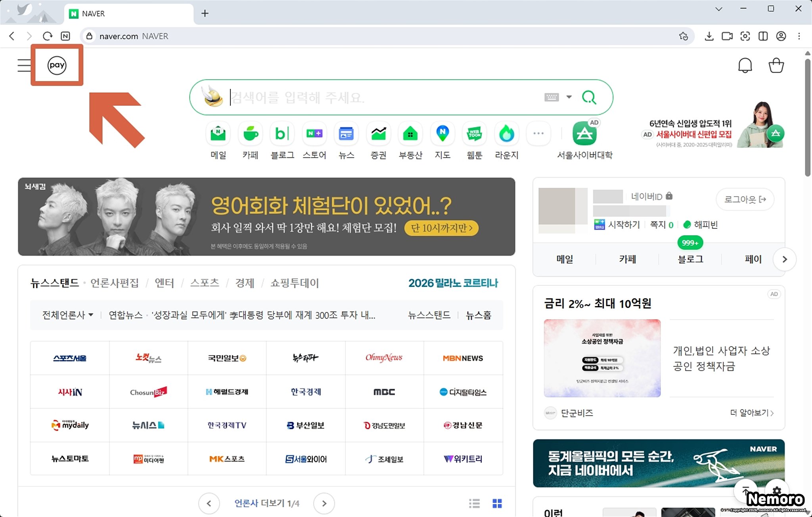Screen dimensions: 812x517
Task: Open the Naver Pay icon
Action: coord(57,65)
